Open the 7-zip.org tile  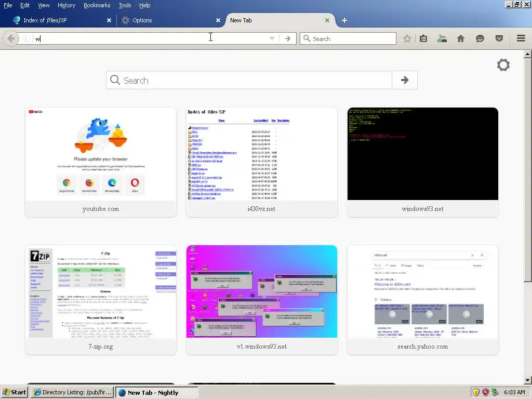pyautogui.click(x=101, y=300)
